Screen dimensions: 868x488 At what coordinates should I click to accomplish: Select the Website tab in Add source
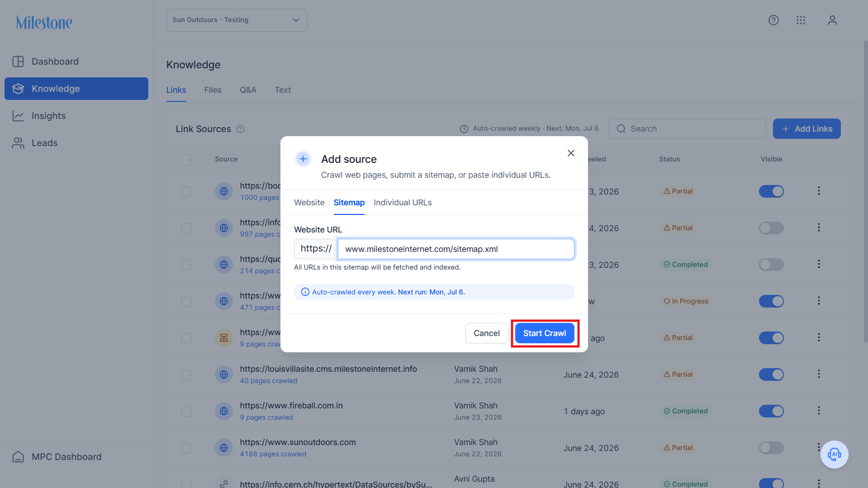[x=309, y=203]
